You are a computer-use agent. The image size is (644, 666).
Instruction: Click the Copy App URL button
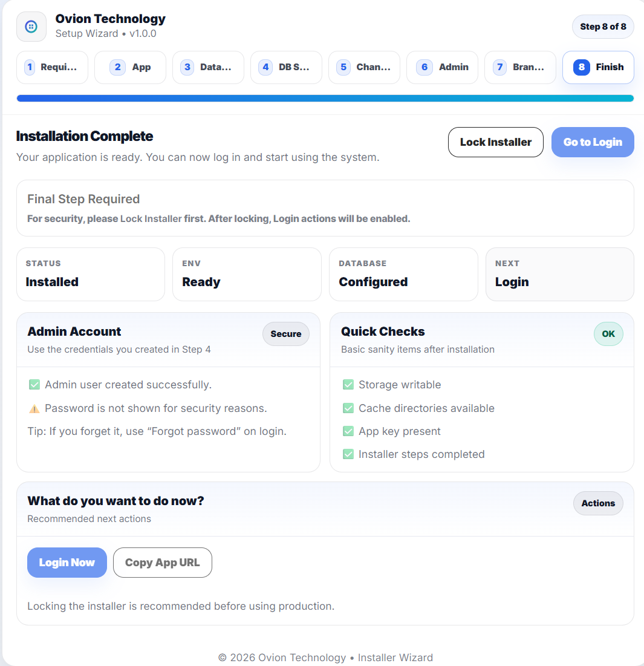click(x=162, y=563)
